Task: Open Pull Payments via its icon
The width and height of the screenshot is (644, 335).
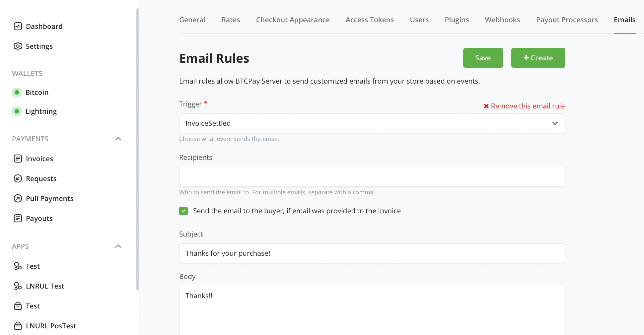Action: (x=18, y=198)
